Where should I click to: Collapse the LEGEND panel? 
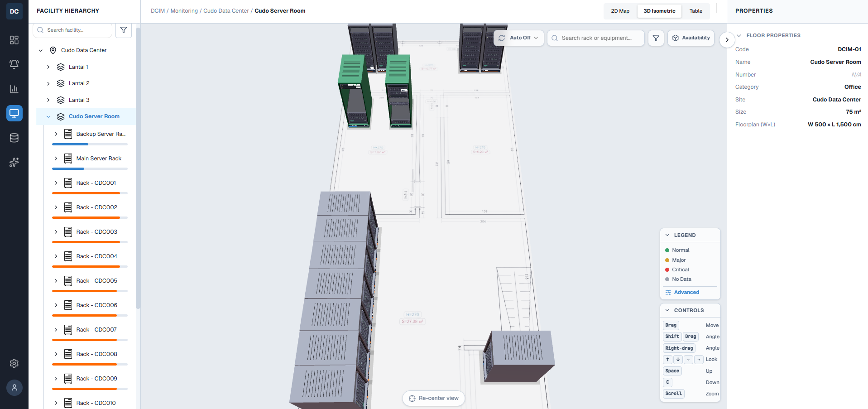coord(667,235)
